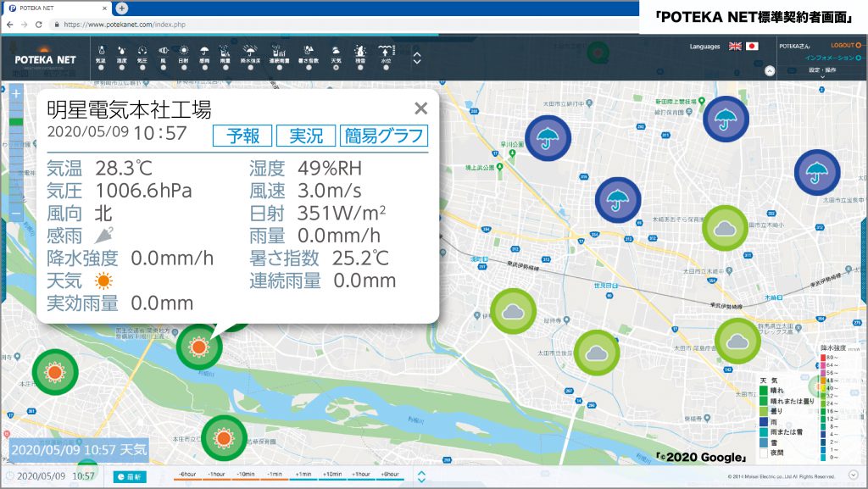
Task: Click the Languages label
Action: click(x=704, y=47)
